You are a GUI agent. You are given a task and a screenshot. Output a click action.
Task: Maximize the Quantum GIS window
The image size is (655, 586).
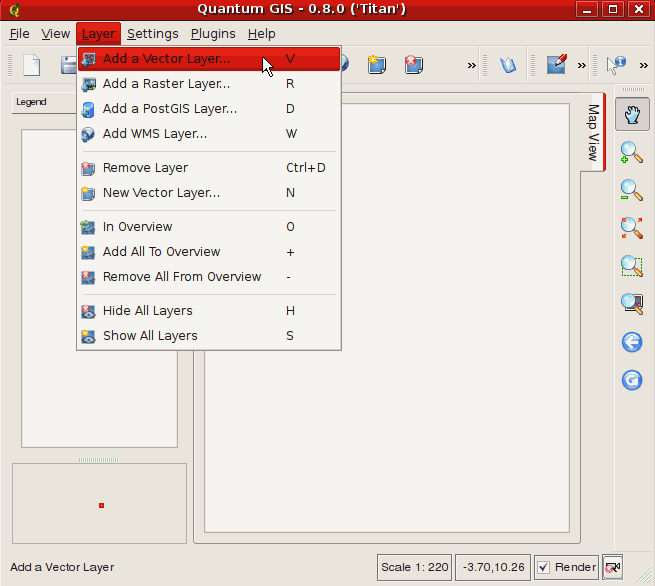pos(613,9)
